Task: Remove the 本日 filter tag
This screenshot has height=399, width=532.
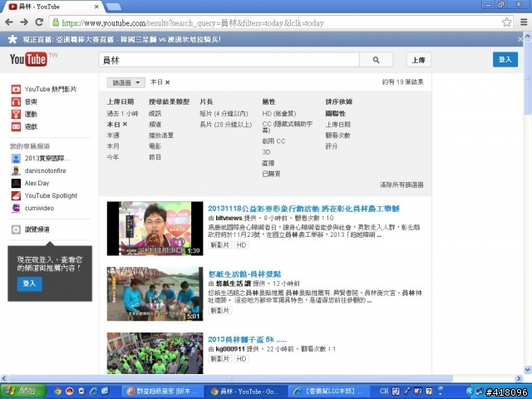Action: coord(168,82)
